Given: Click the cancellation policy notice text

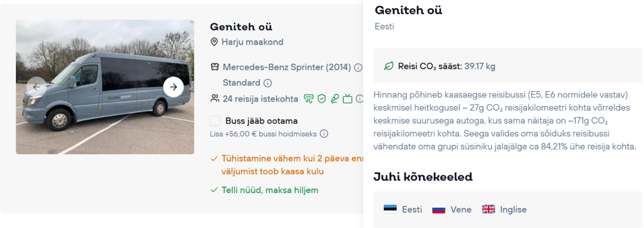Looking at the screenshot, I should [287, 165].
